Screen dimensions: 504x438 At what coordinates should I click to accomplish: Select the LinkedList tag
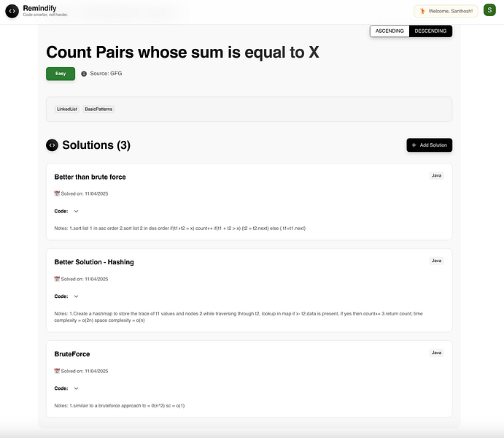pos(67,109)
